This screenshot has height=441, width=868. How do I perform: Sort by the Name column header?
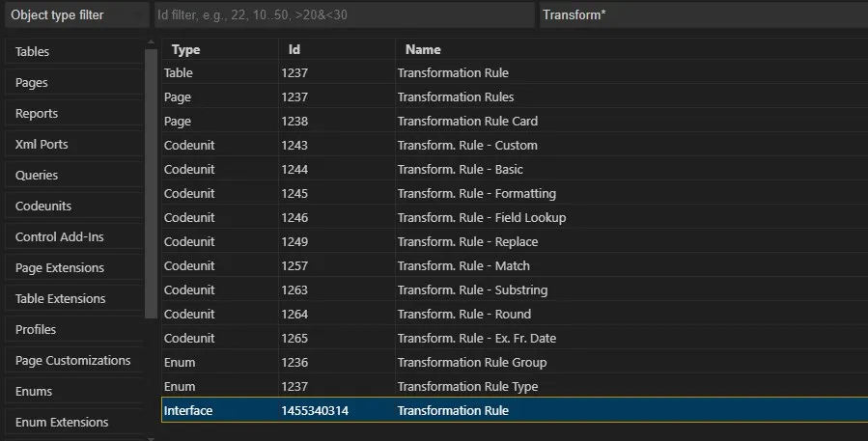click(x=631, y=49)
